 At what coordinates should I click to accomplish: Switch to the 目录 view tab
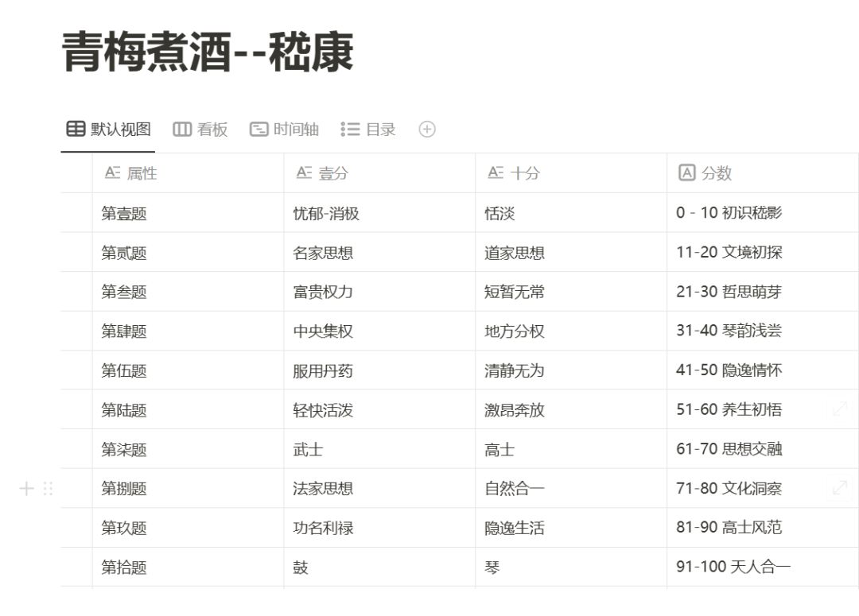(367, 130)
